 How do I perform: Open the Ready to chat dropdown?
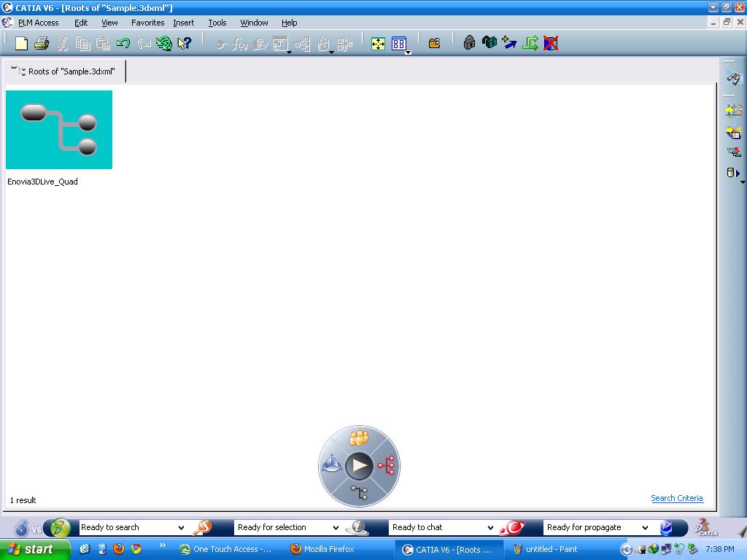pyautogui.click(x=490, y=528)
